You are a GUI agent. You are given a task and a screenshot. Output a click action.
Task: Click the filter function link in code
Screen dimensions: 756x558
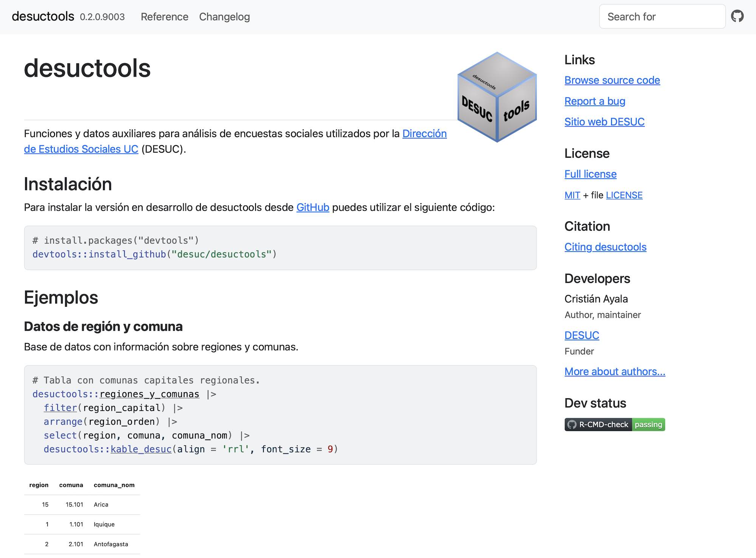(60, 408)
